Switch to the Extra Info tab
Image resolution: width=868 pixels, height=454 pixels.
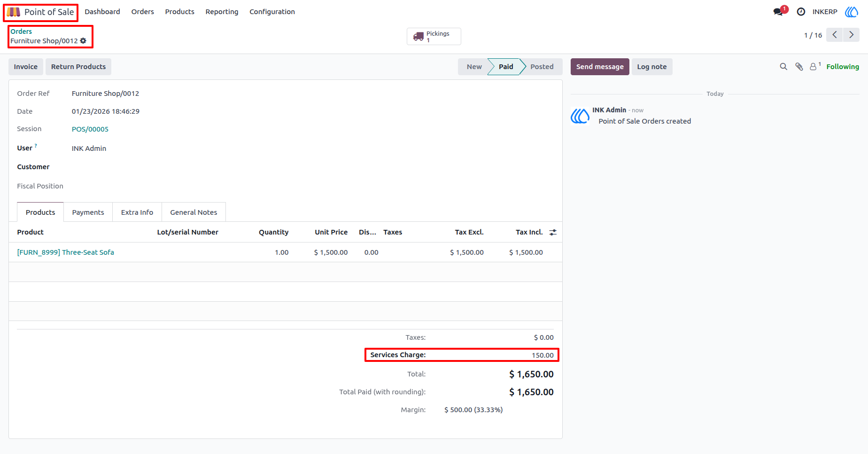click(137, 212)
